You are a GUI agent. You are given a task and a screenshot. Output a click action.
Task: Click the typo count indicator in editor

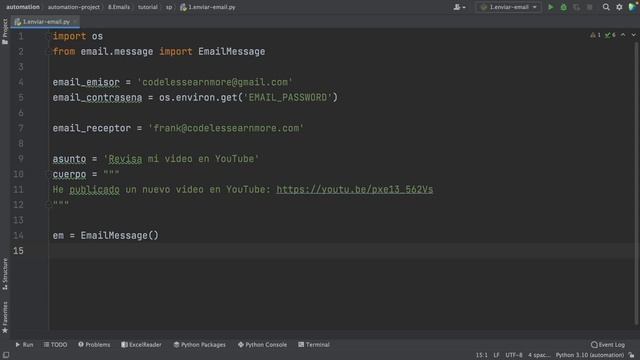coord(610,35)
